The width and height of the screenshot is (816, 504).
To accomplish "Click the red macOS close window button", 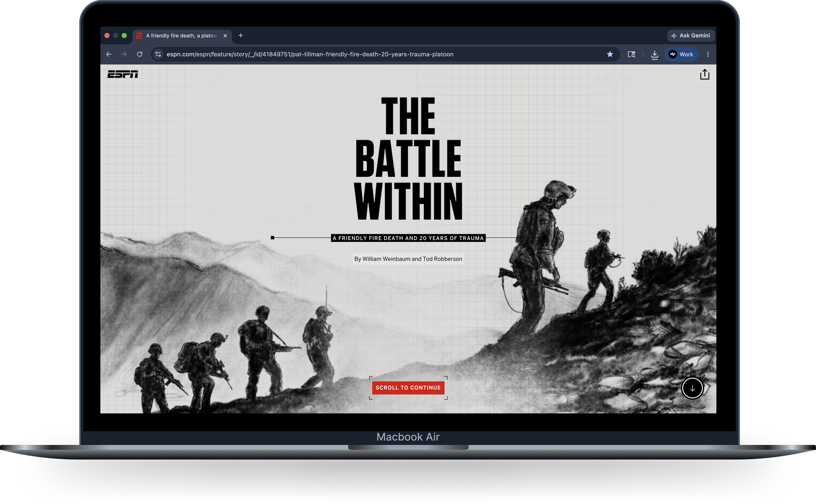I will click(x=107, y=36).
